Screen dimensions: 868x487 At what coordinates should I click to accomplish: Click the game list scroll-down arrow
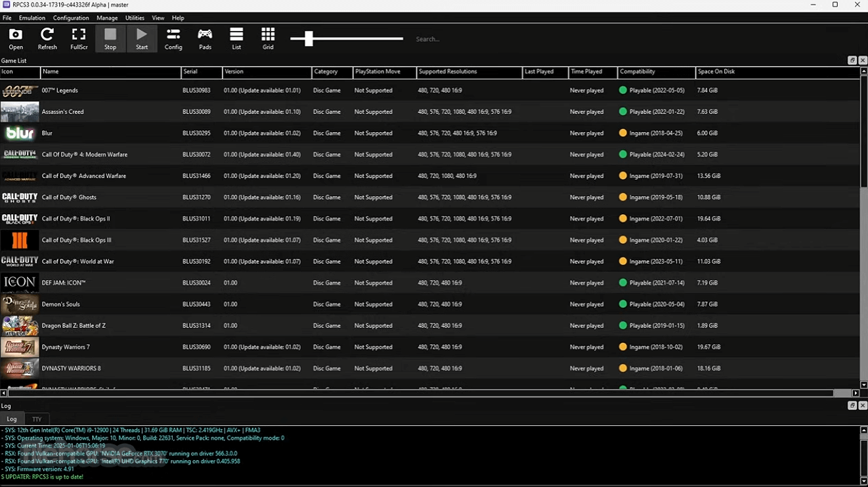pos(863,385)
